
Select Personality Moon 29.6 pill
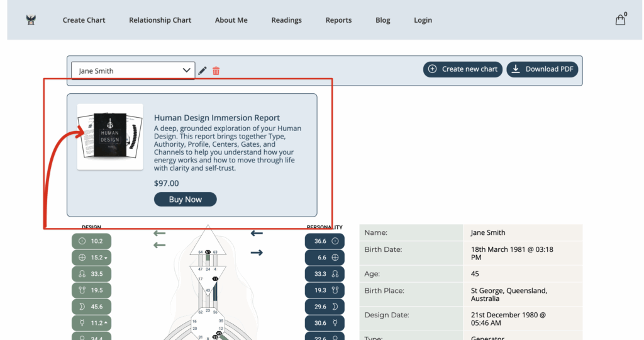[325, 307]
